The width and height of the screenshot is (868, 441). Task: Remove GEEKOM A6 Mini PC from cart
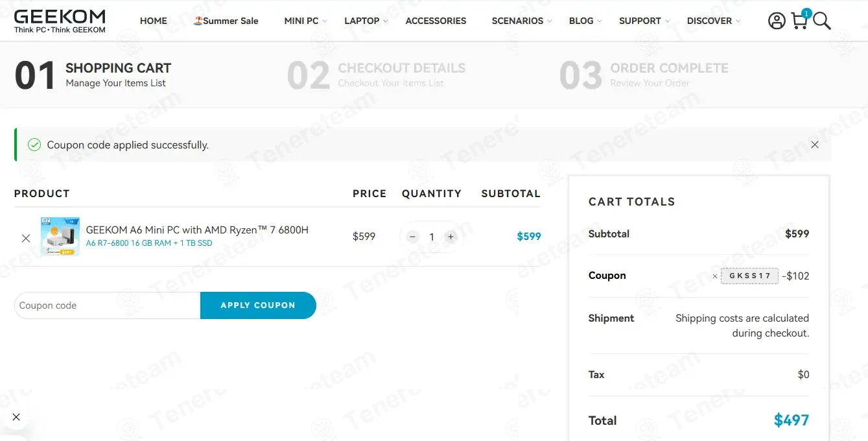[x=26, y=238]
